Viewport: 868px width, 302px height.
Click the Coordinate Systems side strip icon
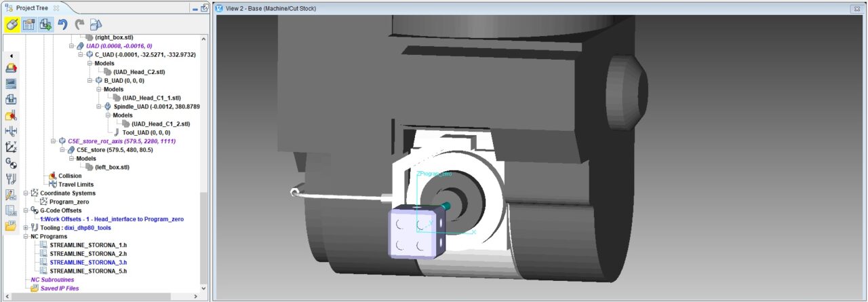tap(11, 147)
